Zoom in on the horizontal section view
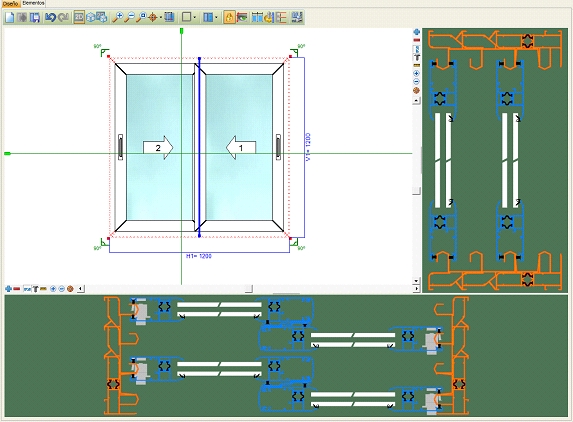573x422 pixels. click(x=53, y=289)
